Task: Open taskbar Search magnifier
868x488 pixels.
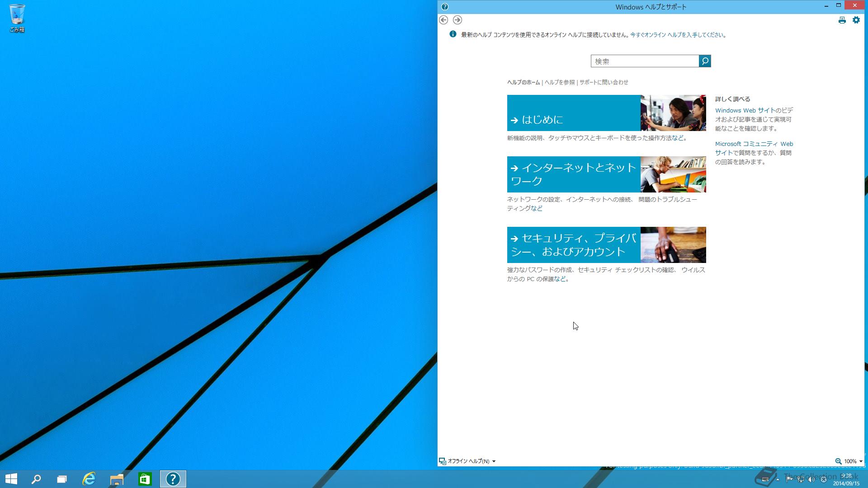Action: click(36, 479)
